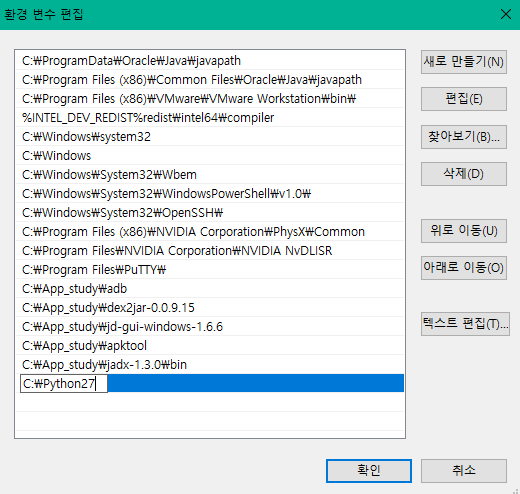The image size is (520, 494).
Task: Select the VMware Workstation\bin entry
Action: (x=210, y=99)
